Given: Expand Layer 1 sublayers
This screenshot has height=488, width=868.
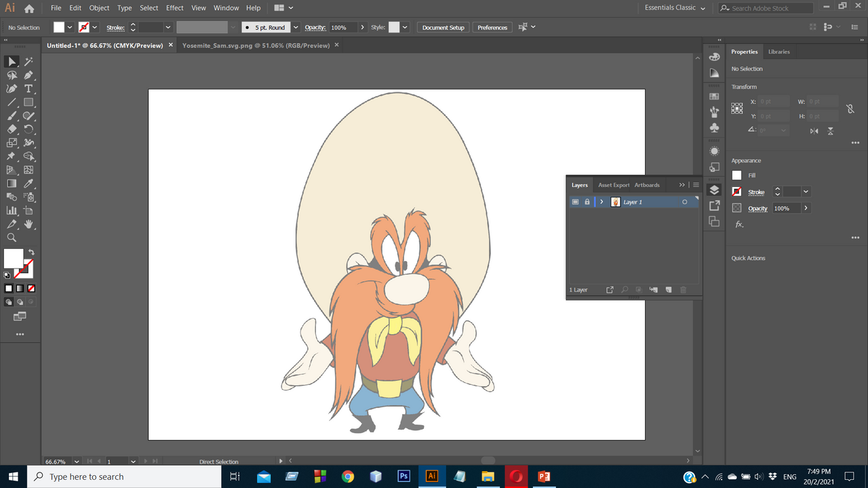Looking at the screenshot, I should (601, 202).
